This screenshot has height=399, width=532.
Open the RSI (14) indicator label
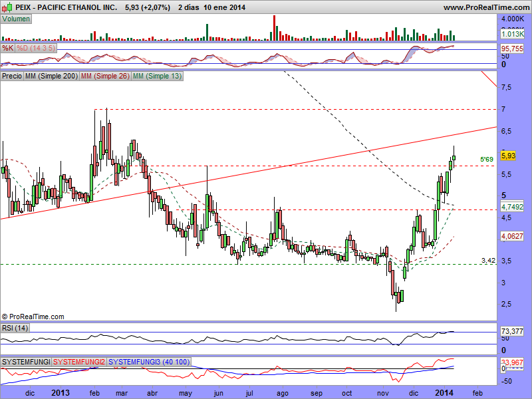pos(15,328)
